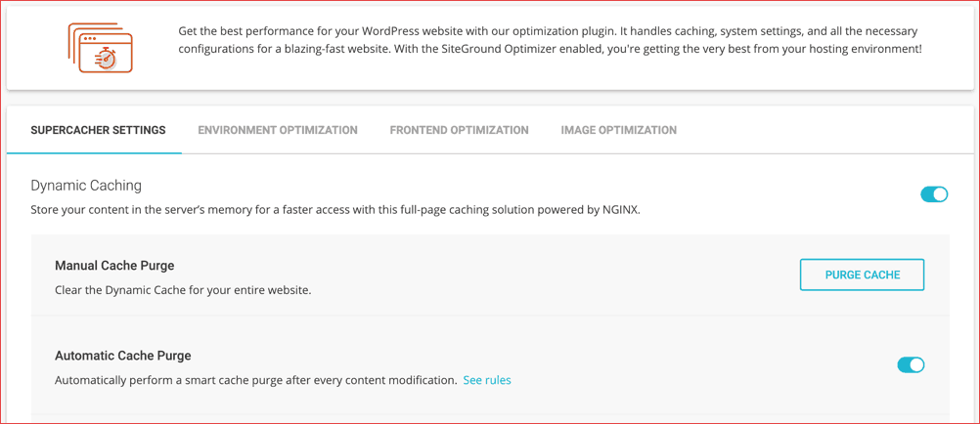Click the blue underline beneath Supercacher Settings
Image resolution: width=980 pixels, height=424 pixels.
(x=94, y=153)
